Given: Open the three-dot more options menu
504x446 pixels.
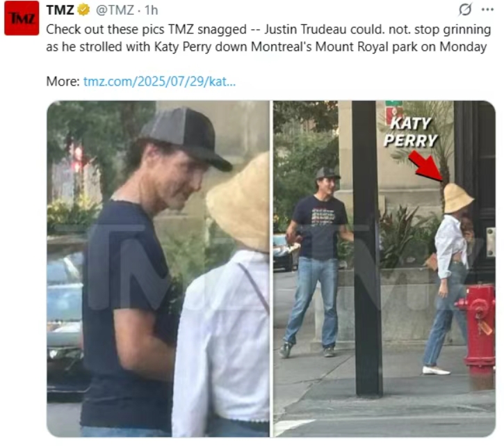Looking at the screenshot, I should 487,10.
